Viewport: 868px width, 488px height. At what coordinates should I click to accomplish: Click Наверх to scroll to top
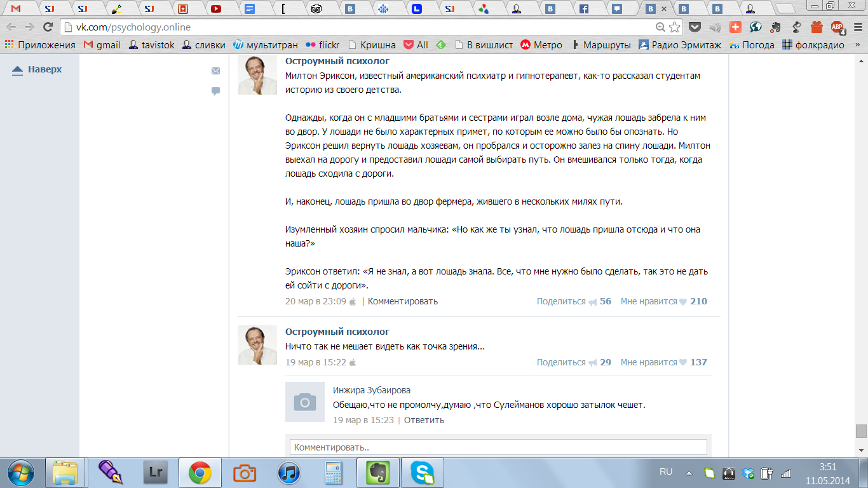[37, 69]
